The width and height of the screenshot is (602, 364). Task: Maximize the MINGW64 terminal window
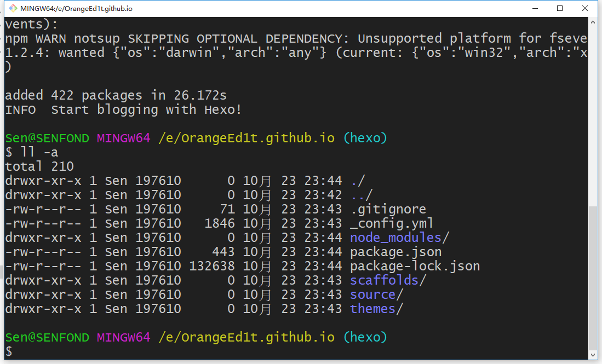(x=559, y=9)
